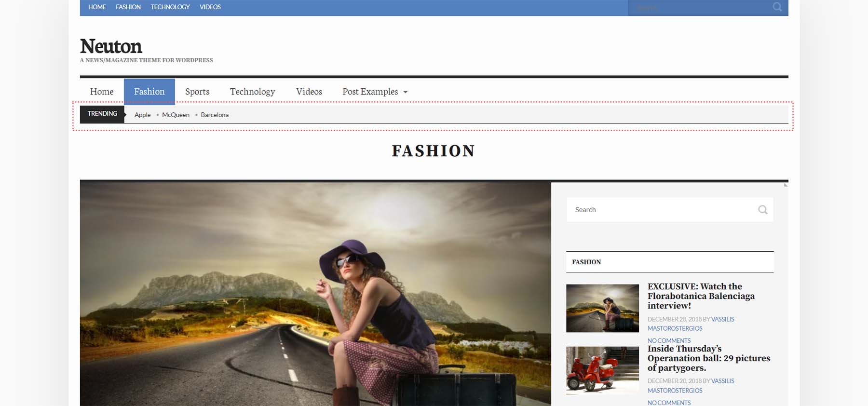The height and width of the screenshot is (406, 868).
Task: Click author link under December 28 post
Action: [x=691, y=324]
